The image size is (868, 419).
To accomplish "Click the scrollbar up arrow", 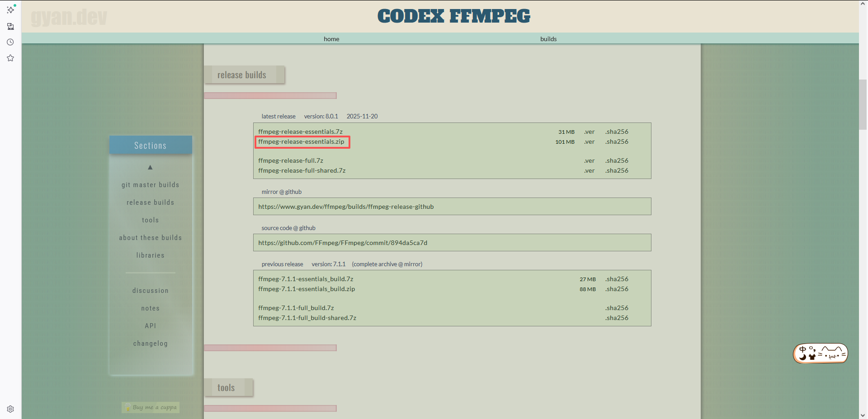I will [x=863, y=4].
